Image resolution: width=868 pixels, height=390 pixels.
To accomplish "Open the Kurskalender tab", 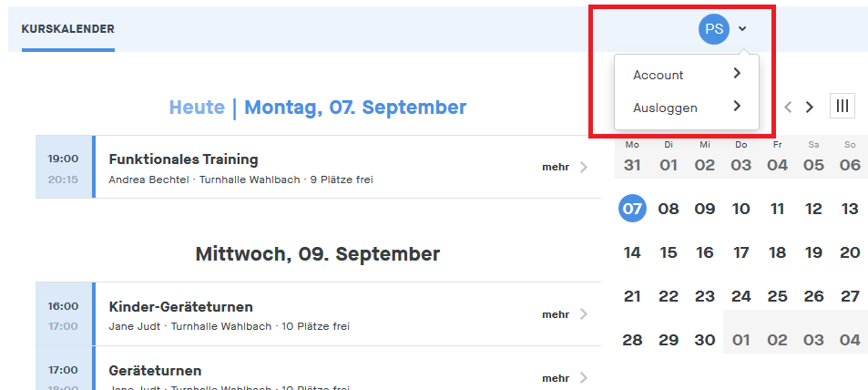I will coord(68,29).
